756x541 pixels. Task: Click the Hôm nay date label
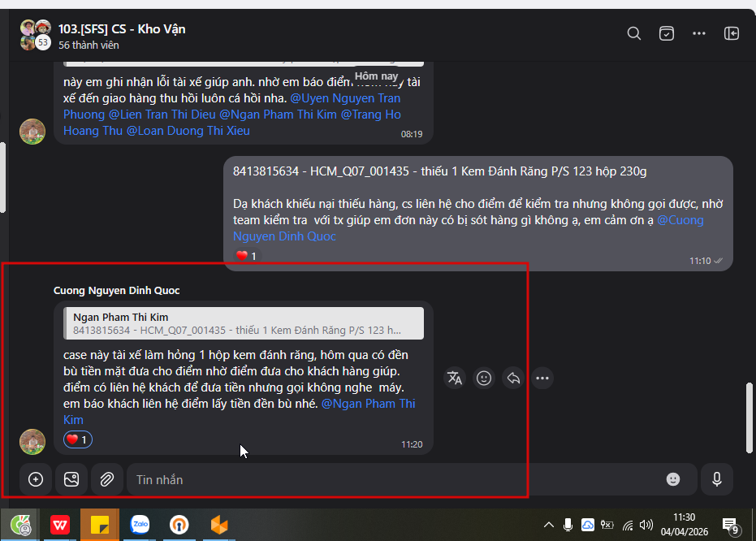click(x=377, y=76)
